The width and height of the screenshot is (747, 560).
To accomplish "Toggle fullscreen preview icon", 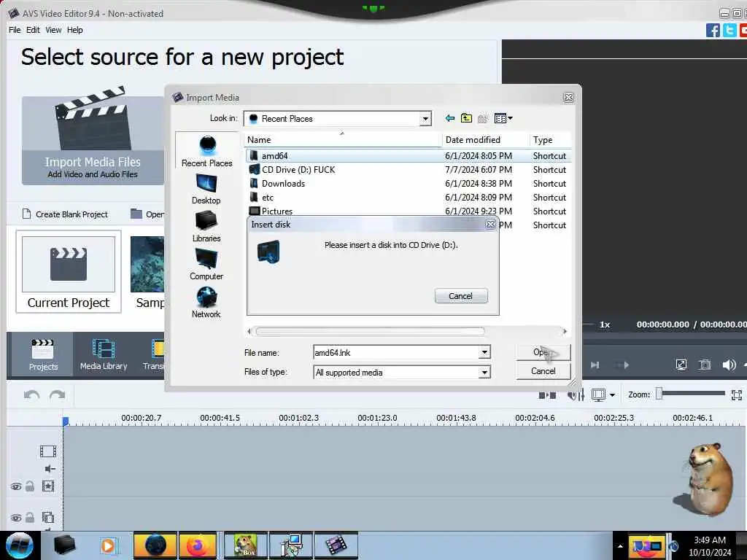I will pos(681,365).
